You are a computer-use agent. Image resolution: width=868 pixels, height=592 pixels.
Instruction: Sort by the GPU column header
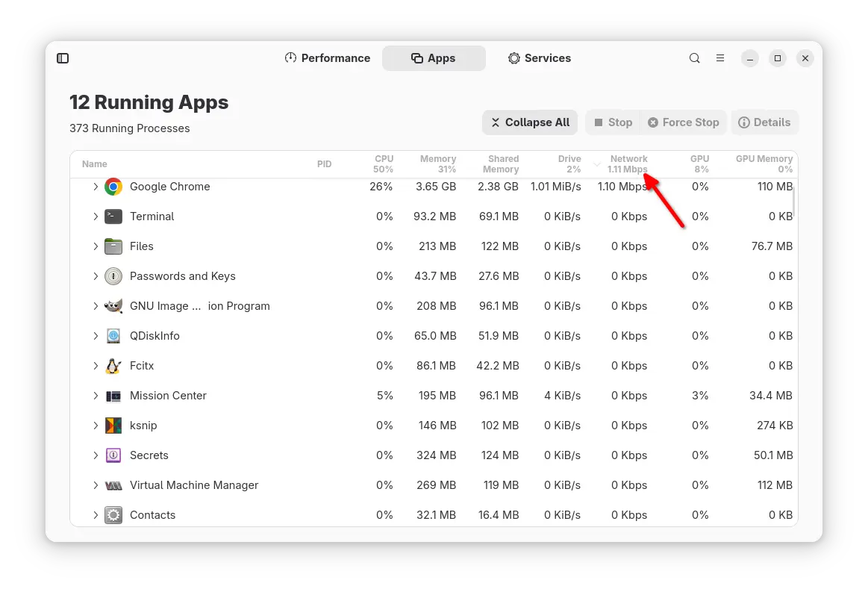700,164
